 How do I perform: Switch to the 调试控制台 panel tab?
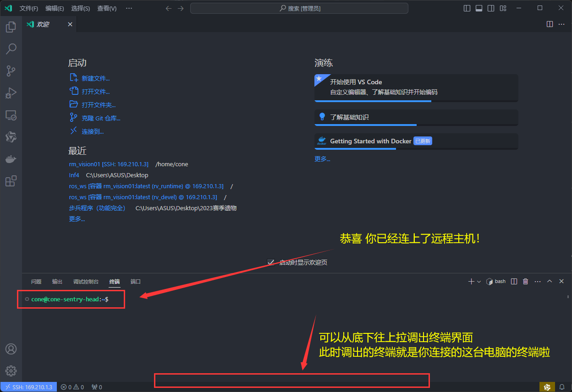coord(86,281)
